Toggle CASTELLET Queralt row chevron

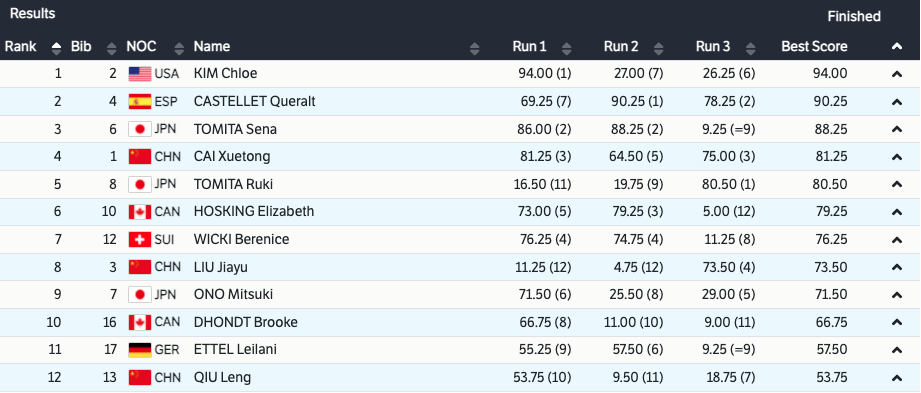point(896,102)
